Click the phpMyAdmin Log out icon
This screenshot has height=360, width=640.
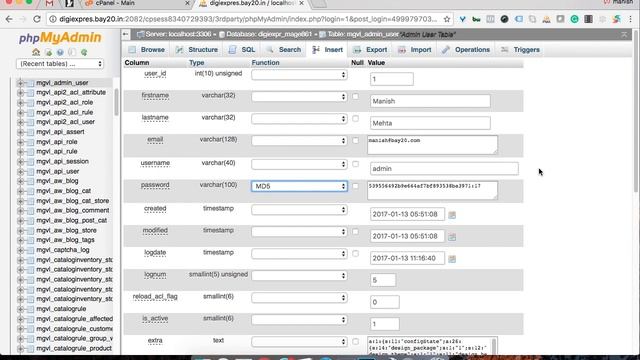coord(49,52)
